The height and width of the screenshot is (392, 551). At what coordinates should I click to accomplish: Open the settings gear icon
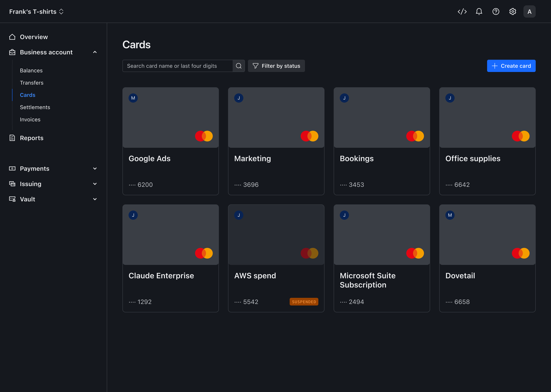coord(513,12)
